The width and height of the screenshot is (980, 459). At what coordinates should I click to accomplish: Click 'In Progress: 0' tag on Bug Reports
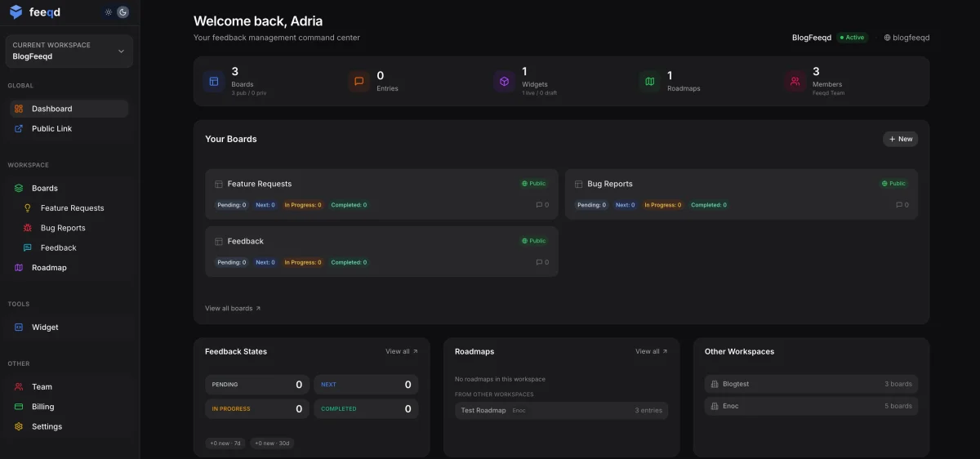663,205
